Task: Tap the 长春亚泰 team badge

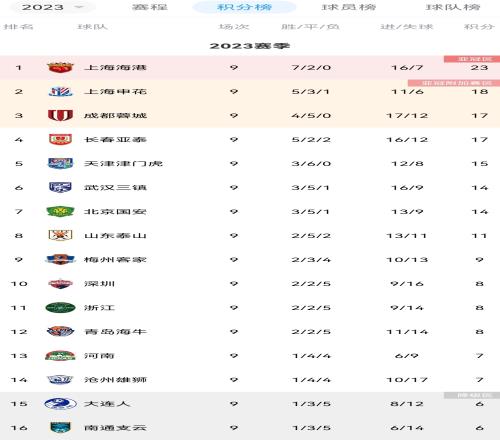Action: pos(60,139)
